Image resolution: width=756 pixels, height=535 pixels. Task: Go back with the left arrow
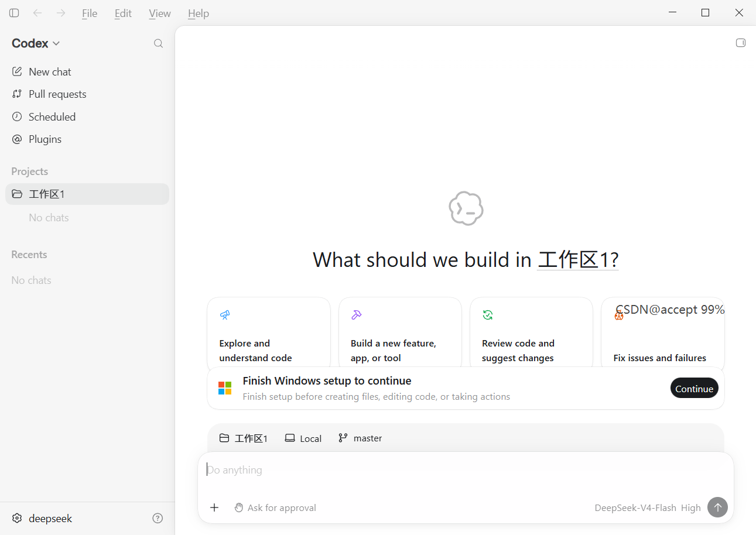pos(37,13)
